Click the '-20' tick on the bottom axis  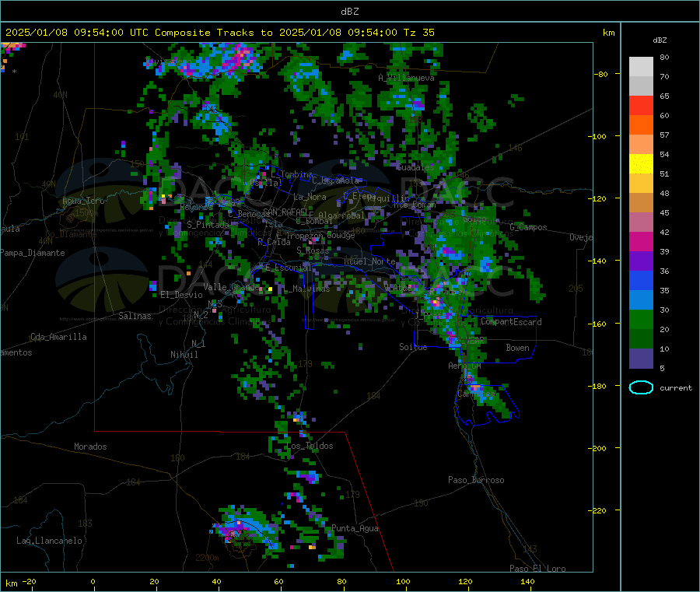pos(30,581)
